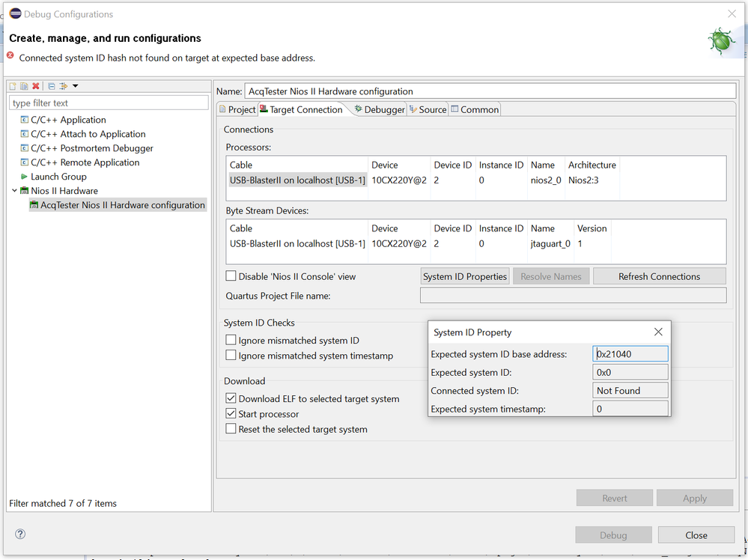Open the Source tab
The width and height of the screenshot is (748, 560).
428,109
